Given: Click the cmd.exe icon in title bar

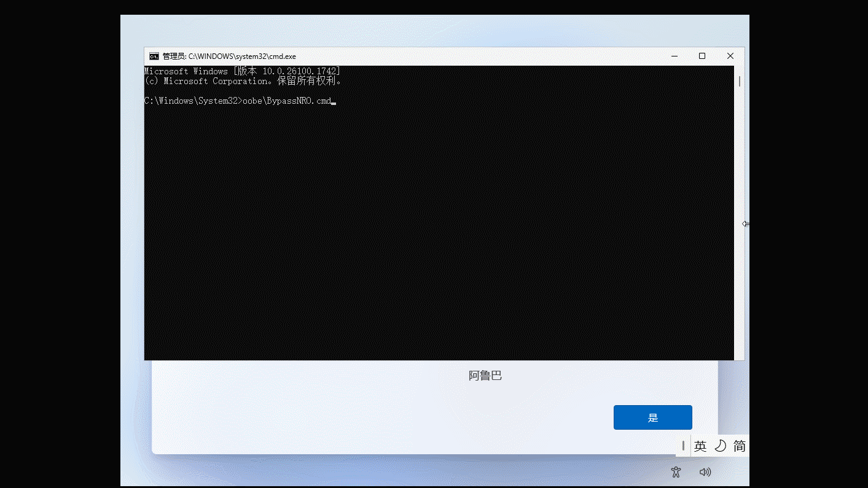Looking at the screenshot, I should tap(154, 56).
